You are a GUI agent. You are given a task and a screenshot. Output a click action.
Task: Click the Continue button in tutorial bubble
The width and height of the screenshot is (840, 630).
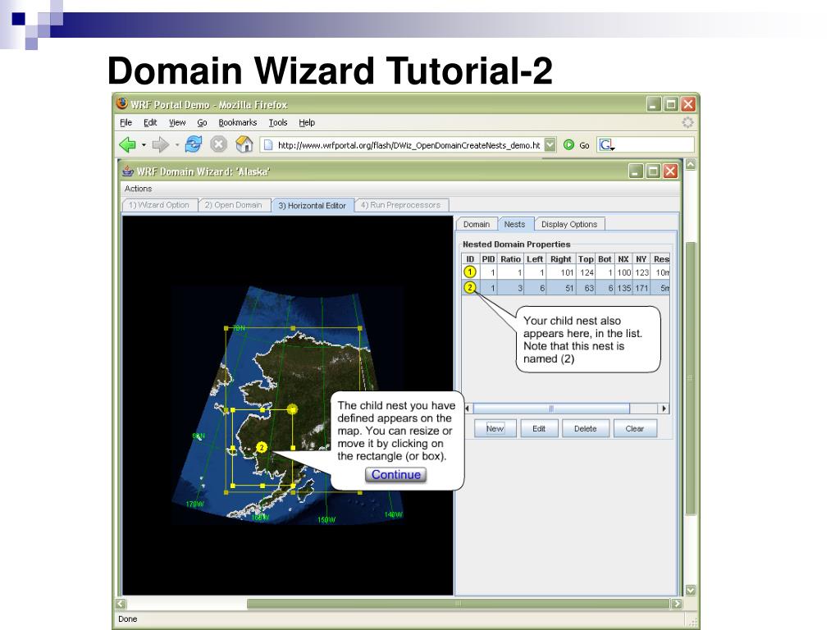[396, 475]
